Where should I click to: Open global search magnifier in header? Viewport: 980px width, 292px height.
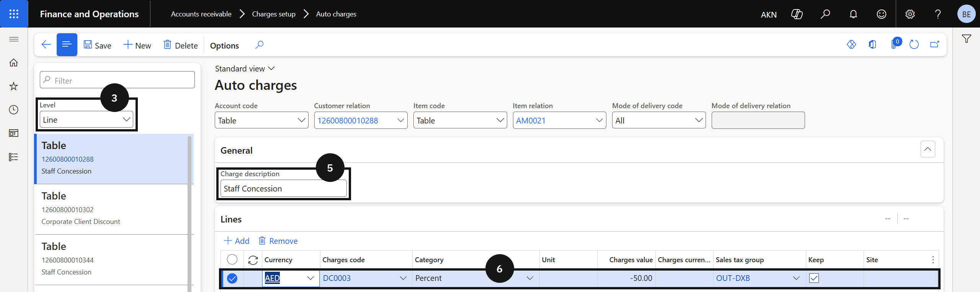coord(825,14)
